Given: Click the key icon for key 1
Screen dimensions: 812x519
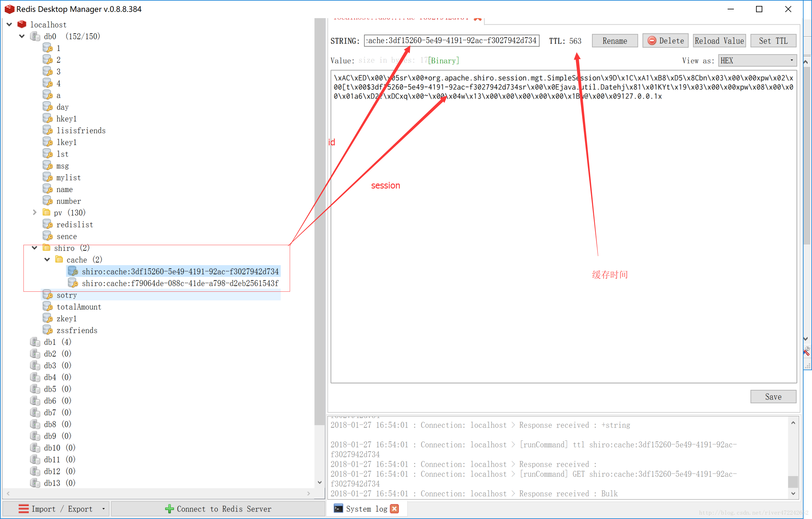Looking at the screenshot, I should pos(48,48).
